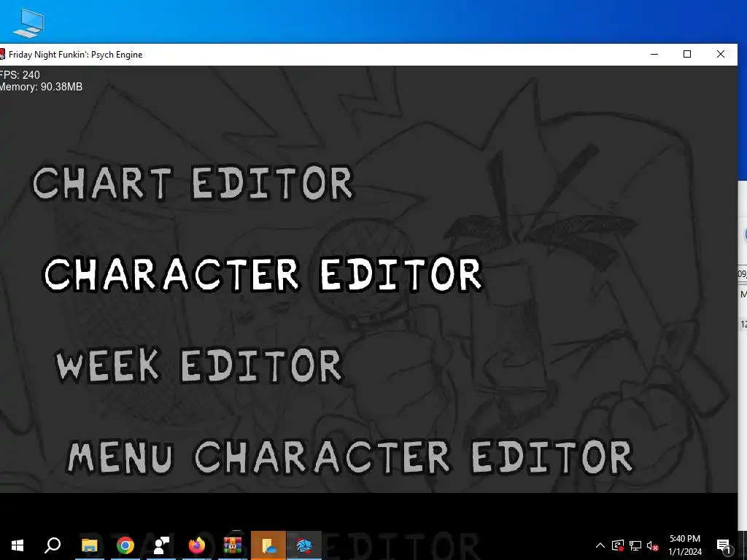Click the Psych Engine taskbar icon
747x560 pixels.
(x=304, y=545)
